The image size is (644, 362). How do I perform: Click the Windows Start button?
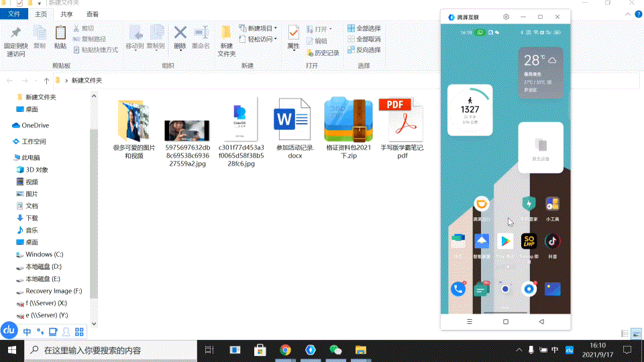pyautogui.click(x=12, y=350)
